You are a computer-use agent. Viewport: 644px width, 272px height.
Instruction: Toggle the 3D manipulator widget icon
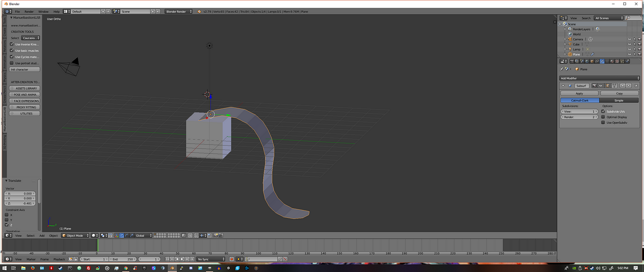[x=116, y=235]
